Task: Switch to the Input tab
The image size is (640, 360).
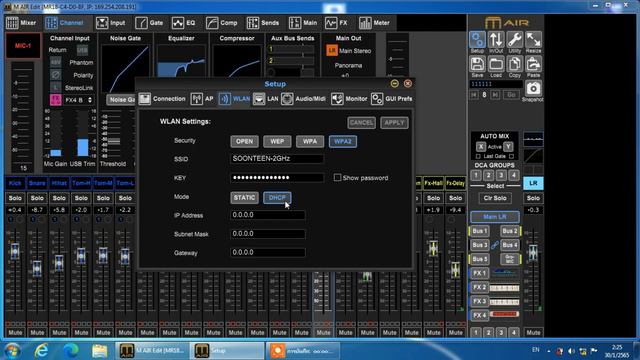Action: [x=111, y=23]
